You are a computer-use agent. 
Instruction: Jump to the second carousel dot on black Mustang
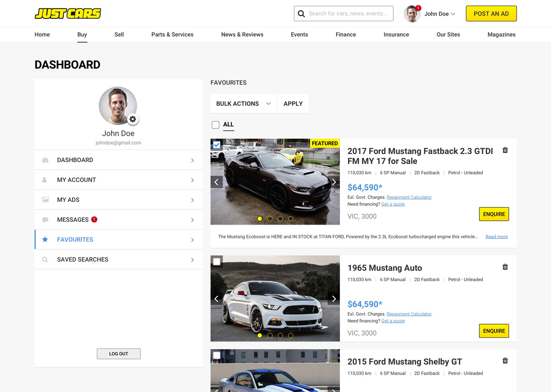click(270, 219)
